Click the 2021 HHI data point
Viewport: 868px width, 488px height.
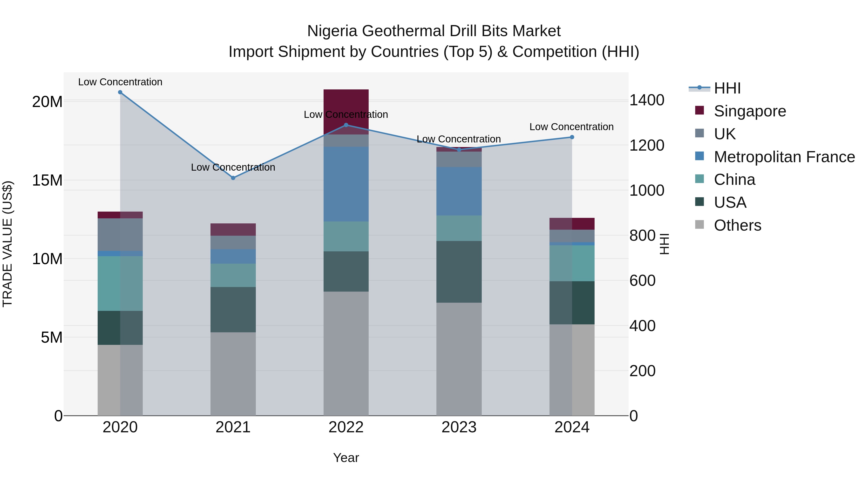click(233, 178)
